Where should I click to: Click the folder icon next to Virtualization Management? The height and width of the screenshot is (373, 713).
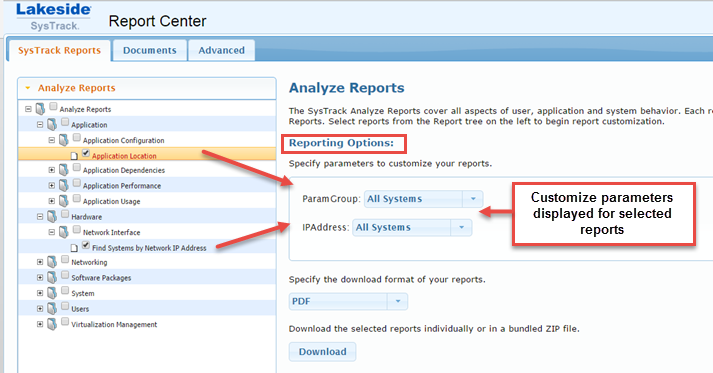click(52, 324)
